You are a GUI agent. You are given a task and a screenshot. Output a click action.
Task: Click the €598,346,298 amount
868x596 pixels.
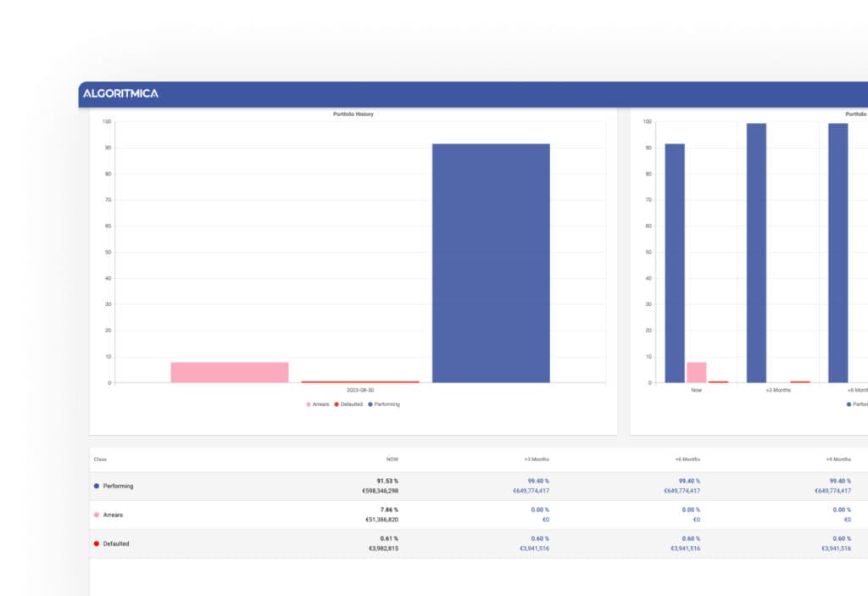[x=381, y=491]
